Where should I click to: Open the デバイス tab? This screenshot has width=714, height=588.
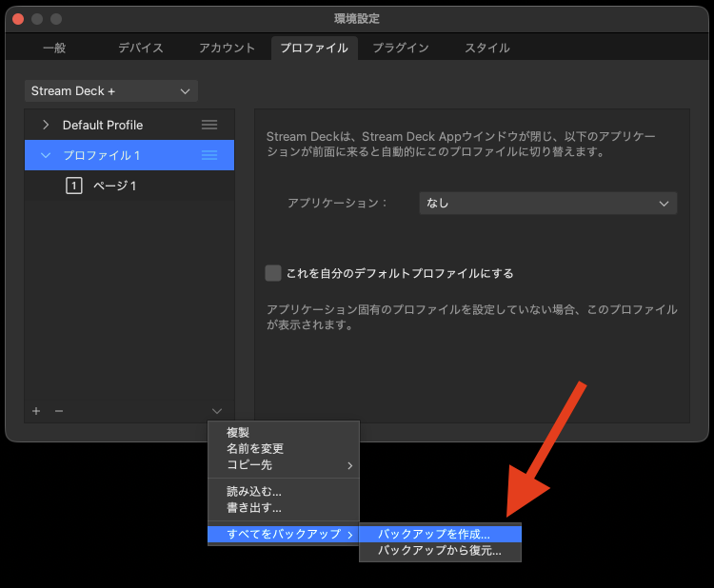(x=141, y=48)
